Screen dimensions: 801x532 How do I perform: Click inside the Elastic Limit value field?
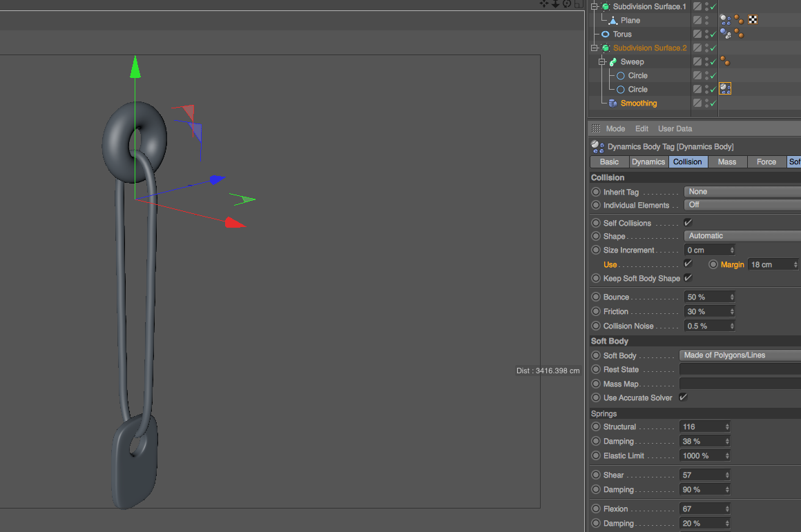click(x=697, y=455)
